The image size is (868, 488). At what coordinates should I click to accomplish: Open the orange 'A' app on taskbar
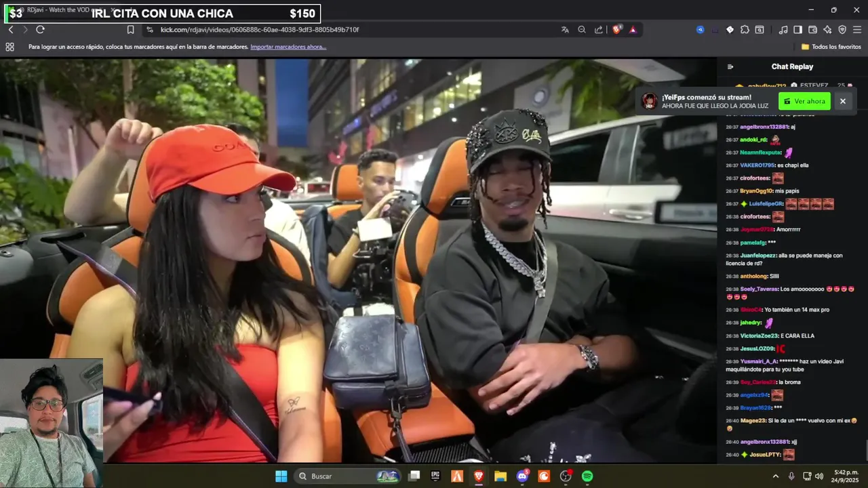tap(457, 476)
